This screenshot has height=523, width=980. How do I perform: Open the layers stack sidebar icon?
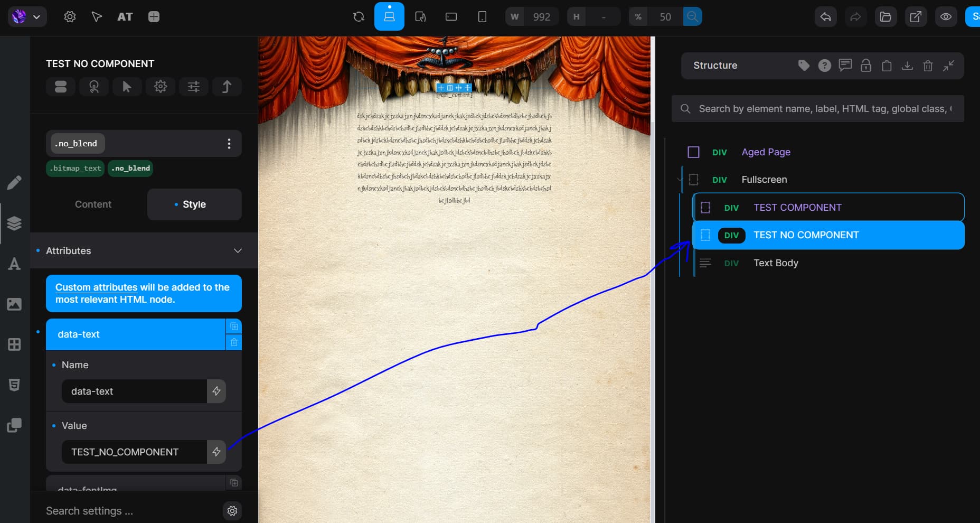point(14,223)
